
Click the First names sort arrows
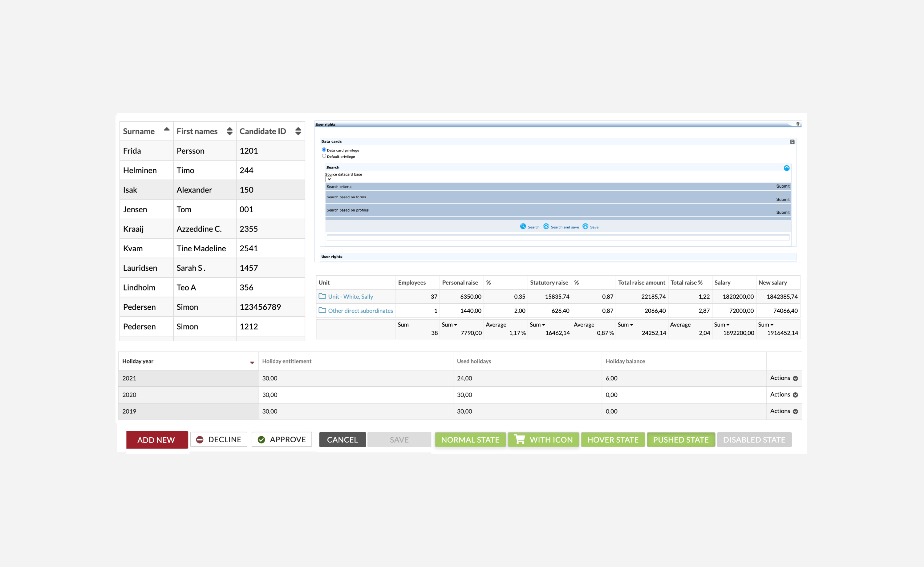[x=229, y=131]
